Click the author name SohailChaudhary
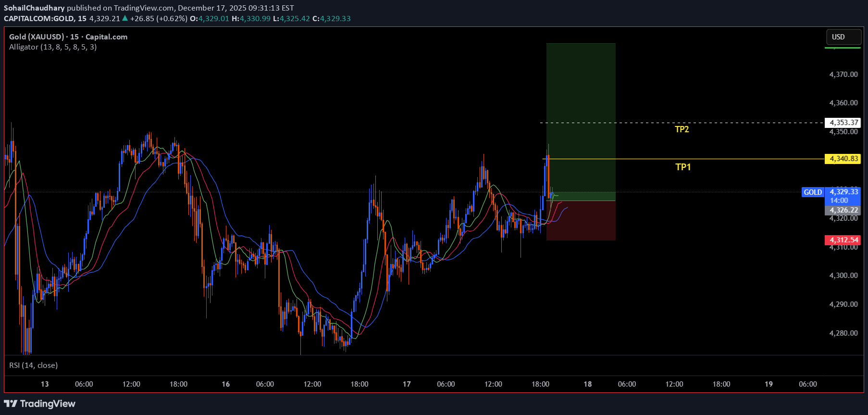 point(34,8)
